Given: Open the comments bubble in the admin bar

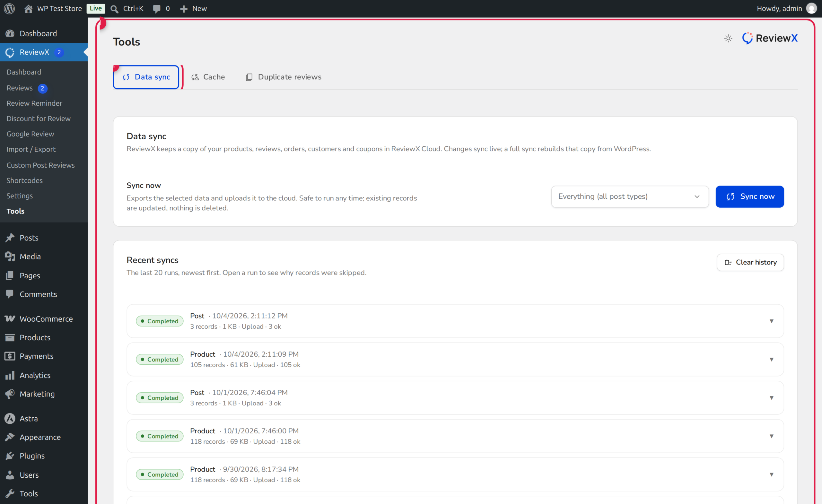Looking at the screenshot, I should tap(162, 9).
